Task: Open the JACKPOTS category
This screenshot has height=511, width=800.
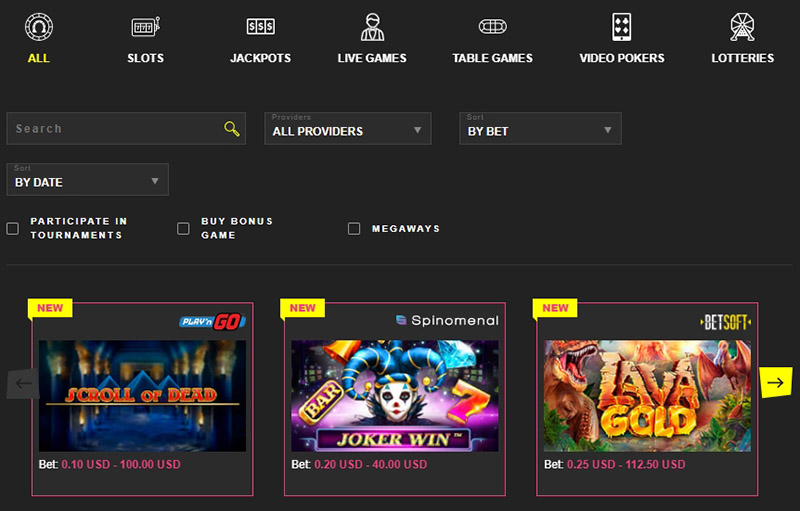Action: [x=261, y=58]
